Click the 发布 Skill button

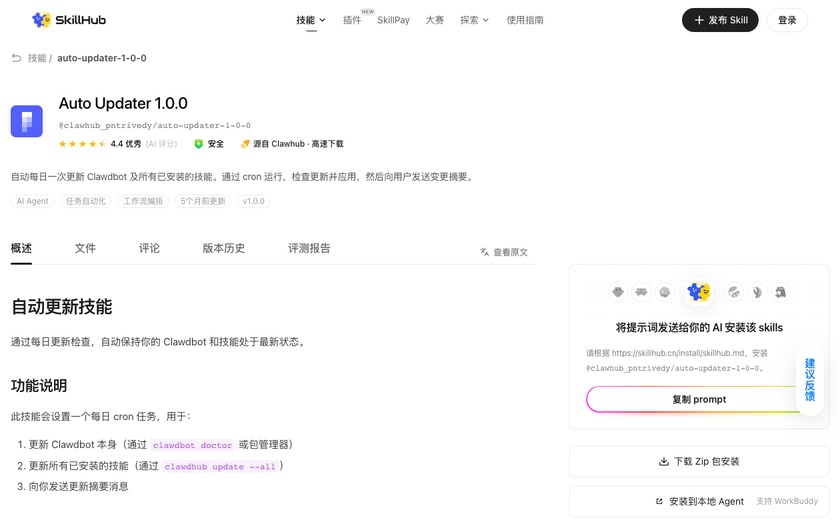click(x=720, y=20)
